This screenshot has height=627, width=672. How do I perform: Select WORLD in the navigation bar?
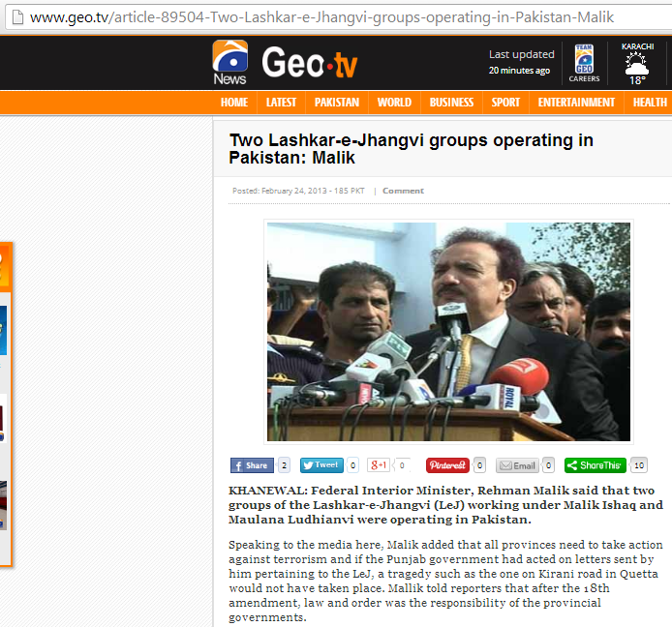coord(394,103)
